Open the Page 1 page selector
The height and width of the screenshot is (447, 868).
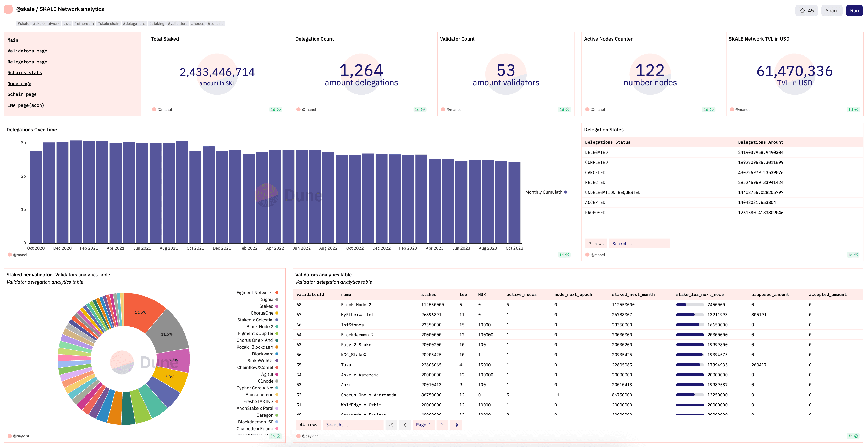point(423,425)
